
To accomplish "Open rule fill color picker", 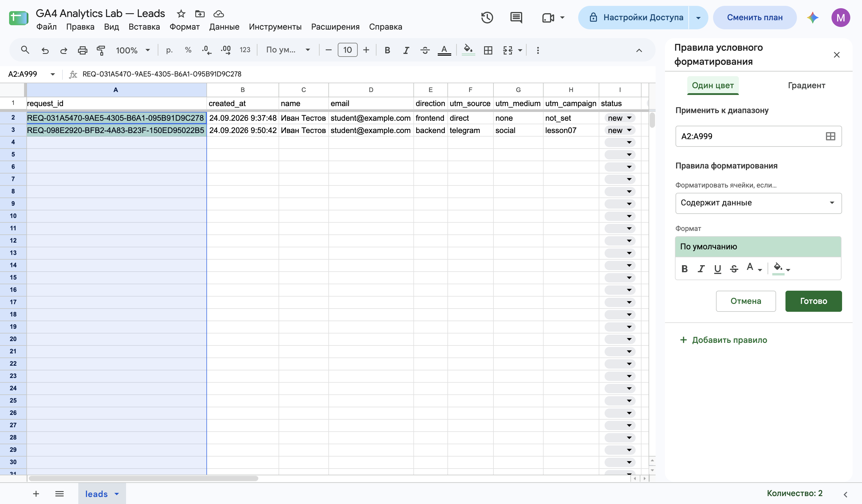I will (x=781, y=269).
